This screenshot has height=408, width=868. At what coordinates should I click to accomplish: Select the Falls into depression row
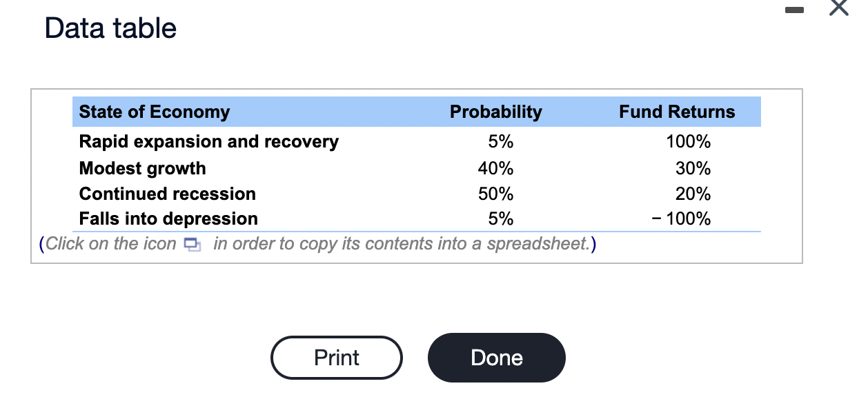[168, 218]
